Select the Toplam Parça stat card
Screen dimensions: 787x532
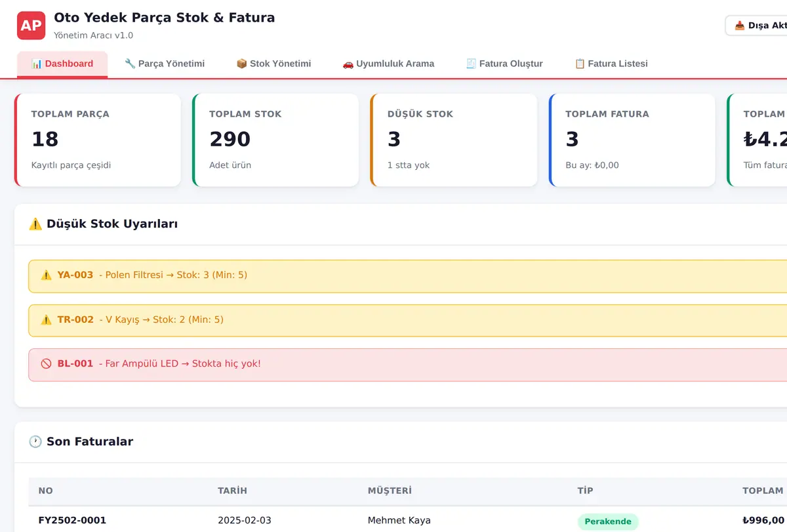pyautogui.click(x=98, y=140)
